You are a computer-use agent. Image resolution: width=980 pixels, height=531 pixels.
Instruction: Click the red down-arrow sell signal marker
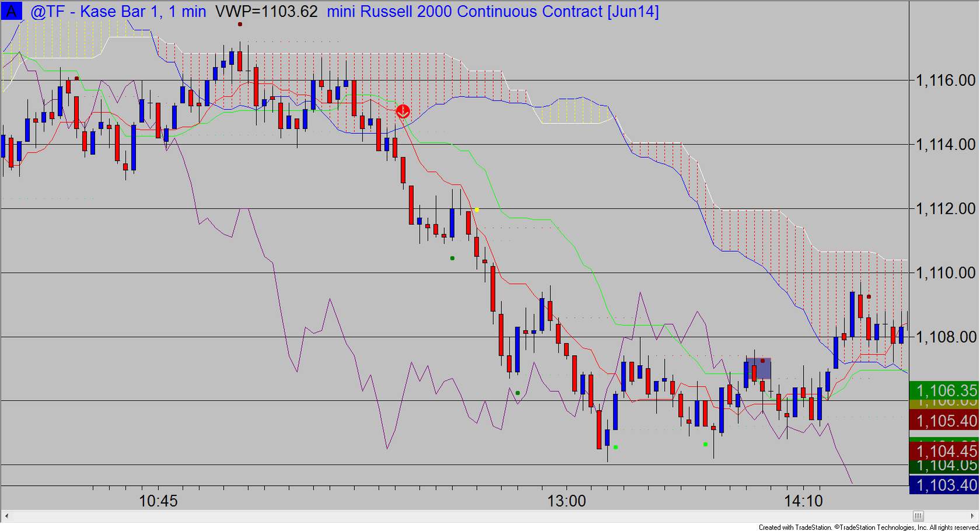coord(403,111)
